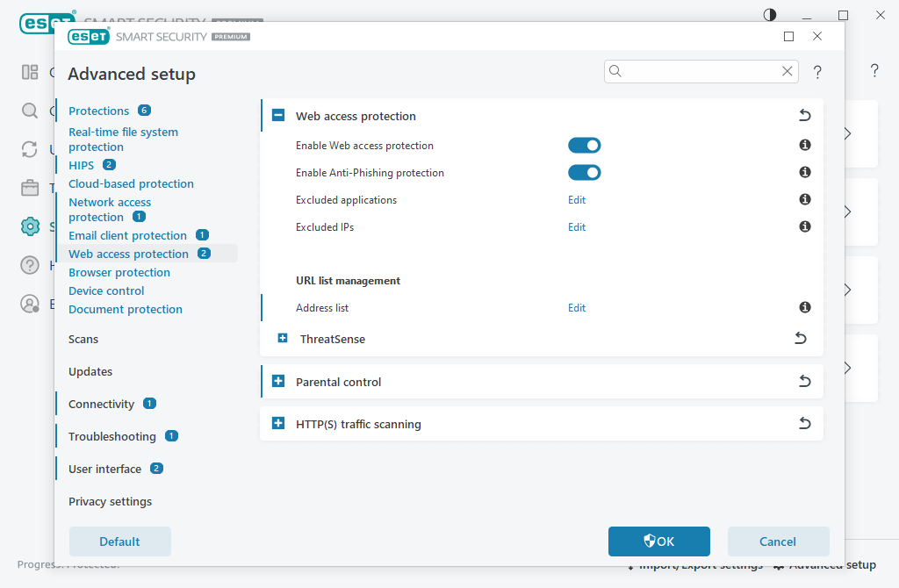The image size is (899, 588).
Task: Expand the Parental control section
Action: (x=278, y=381)
